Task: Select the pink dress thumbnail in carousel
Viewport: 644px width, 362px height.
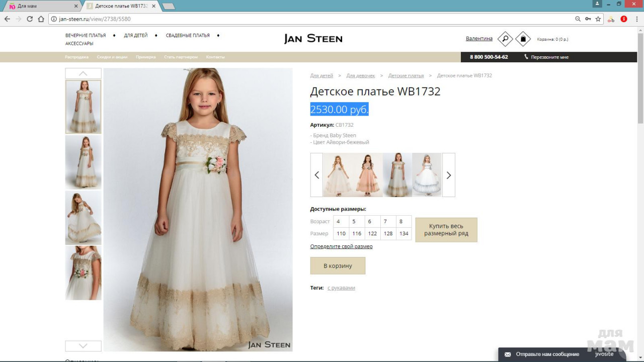Action: coord(368,175)
